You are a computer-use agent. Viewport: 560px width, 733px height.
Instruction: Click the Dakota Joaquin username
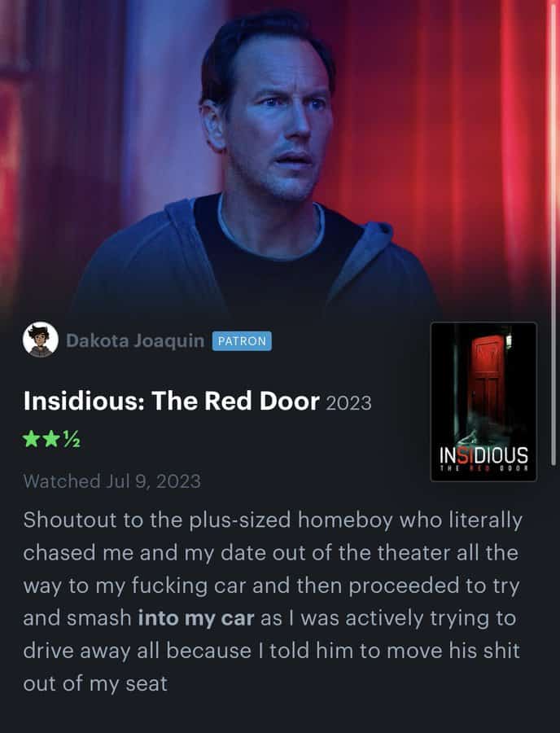(135, 340)
